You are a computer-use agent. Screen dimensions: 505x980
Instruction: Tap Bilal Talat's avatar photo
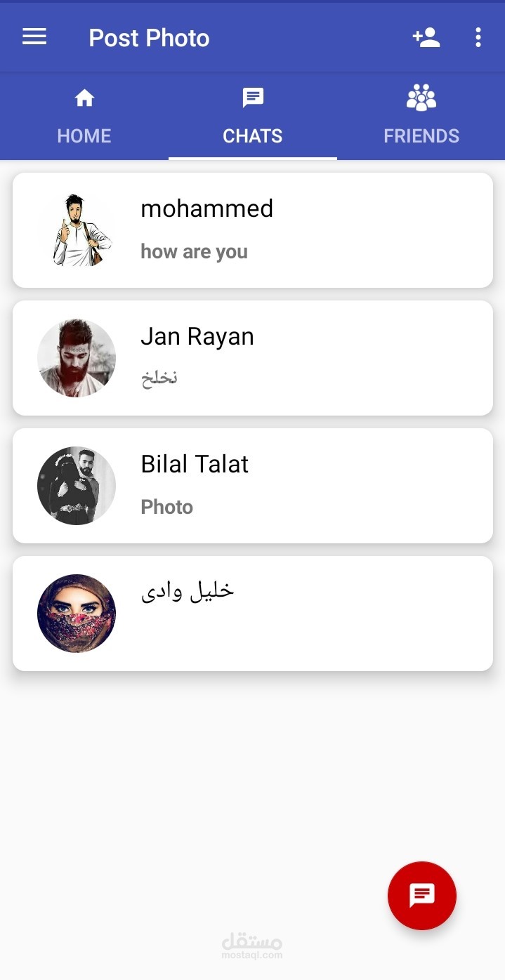77,486
